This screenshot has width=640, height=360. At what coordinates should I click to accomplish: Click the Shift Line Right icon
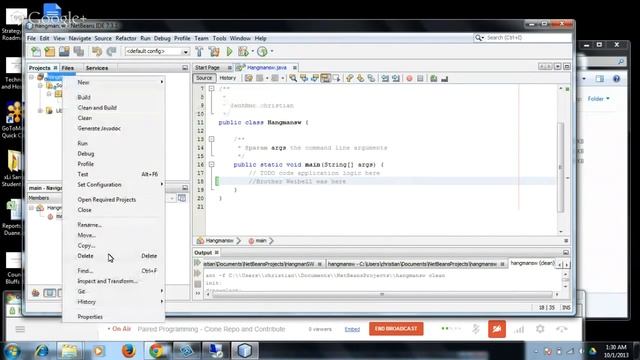pos(396,78)
